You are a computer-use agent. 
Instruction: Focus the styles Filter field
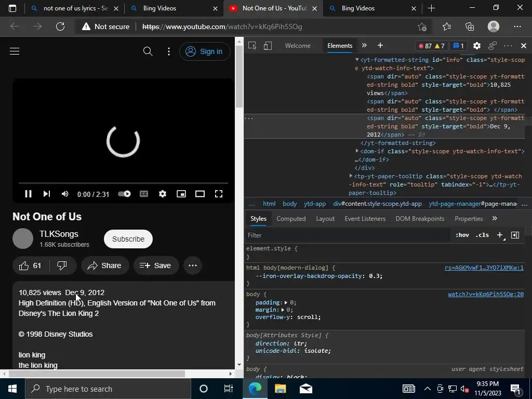pyautogui.click(x=348, y=235)
